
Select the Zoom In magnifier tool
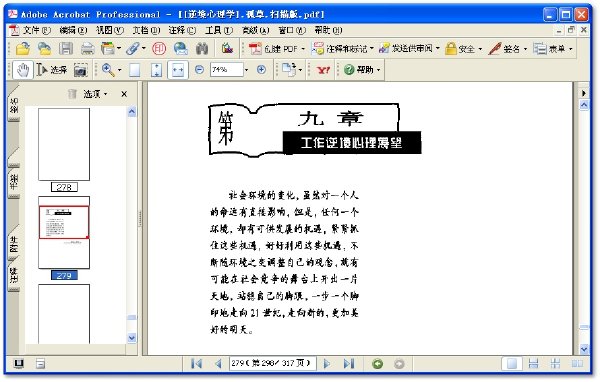[108, 70]
